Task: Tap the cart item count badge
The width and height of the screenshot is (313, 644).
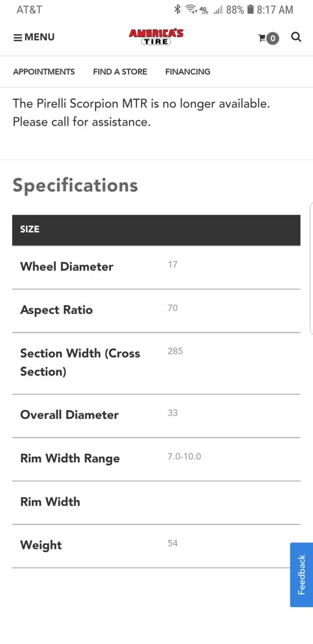Action: point(273,38)
